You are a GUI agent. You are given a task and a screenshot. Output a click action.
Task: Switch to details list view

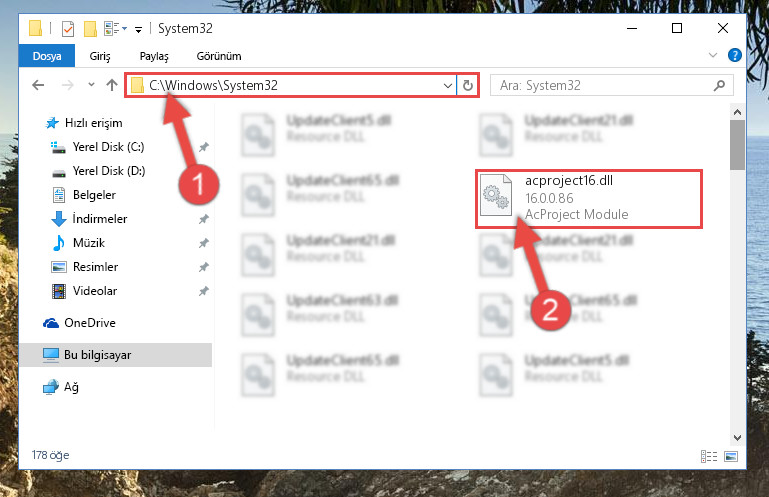point(709,456)
